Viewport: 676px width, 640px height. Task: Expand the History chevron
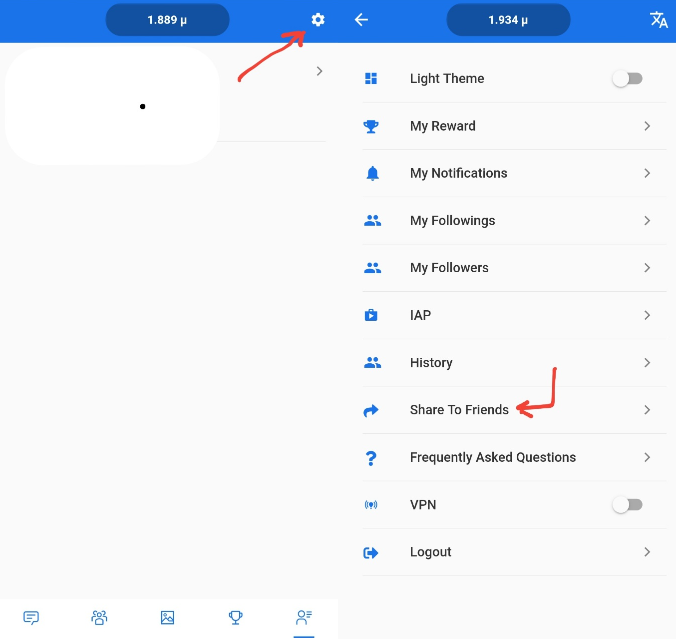[647, 363]
